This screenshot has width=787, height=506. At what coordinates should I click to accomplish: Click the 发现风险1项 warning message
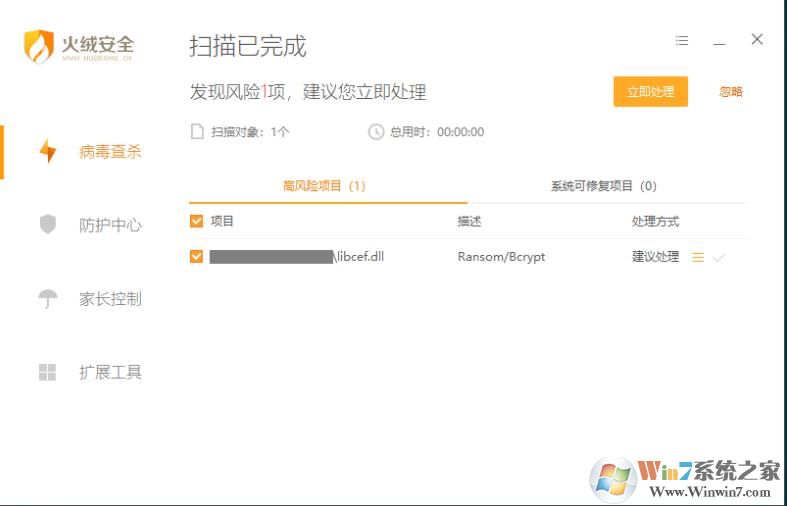click(x=308, y=92)
